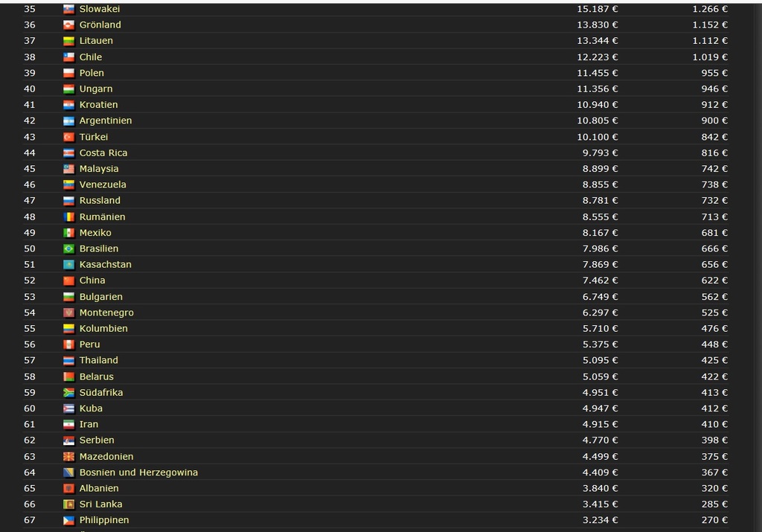Open the Kasachstan link

pos(105,264)
